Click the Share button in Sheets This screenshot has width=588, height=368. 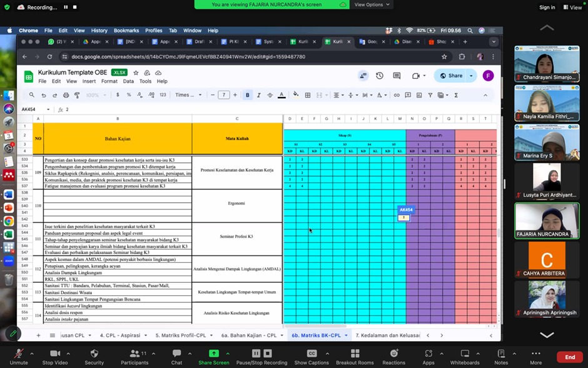451,76
